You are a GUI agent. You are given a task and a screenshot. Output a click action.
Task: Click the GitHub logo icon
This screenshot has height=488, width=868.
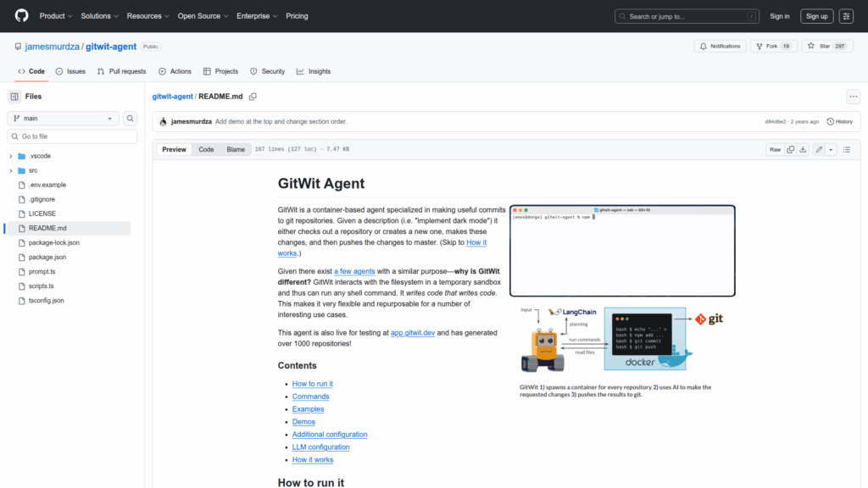click(21, 16)
